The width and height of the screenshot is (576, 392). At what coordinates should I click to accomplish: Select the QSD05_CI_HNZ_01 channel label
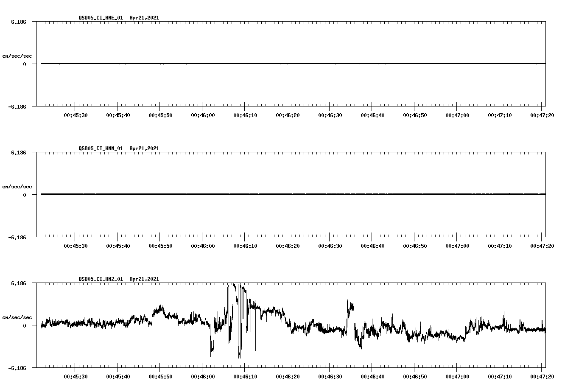point(101,279)
